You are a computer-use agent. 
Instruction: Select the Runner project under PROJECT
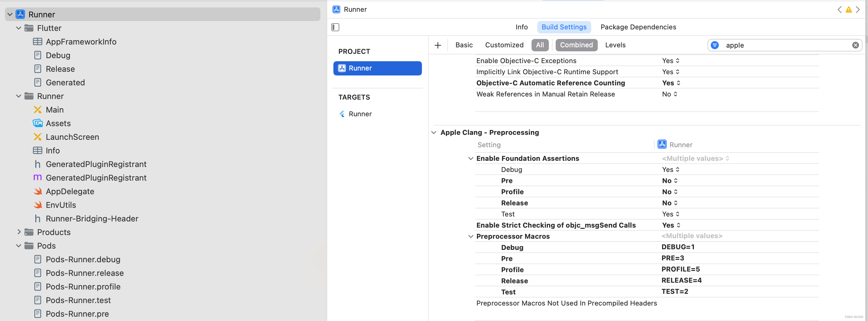point(377,68)
